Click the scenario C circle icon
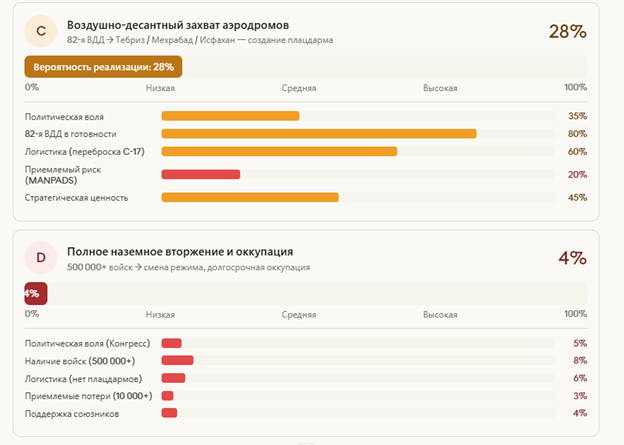Image resolution: width=624 pixels, height=445 pixels. [x=41, y=32]
